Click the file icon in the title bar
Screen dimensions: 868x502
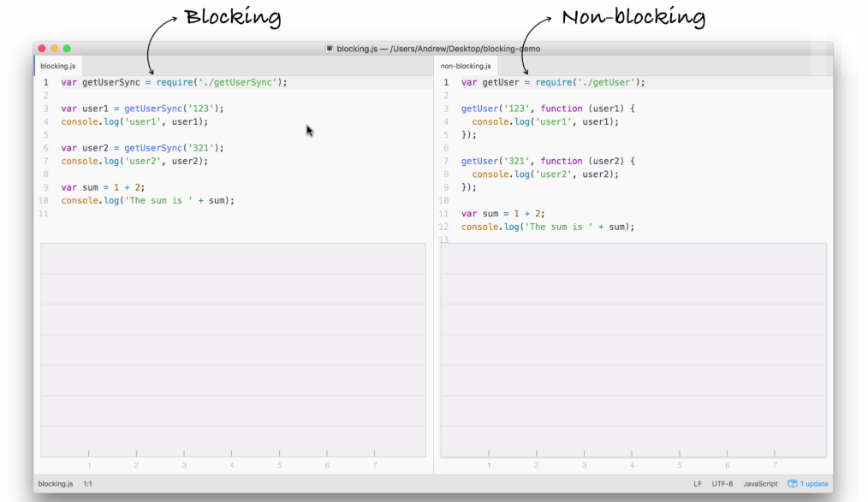[x=330, y=49]
